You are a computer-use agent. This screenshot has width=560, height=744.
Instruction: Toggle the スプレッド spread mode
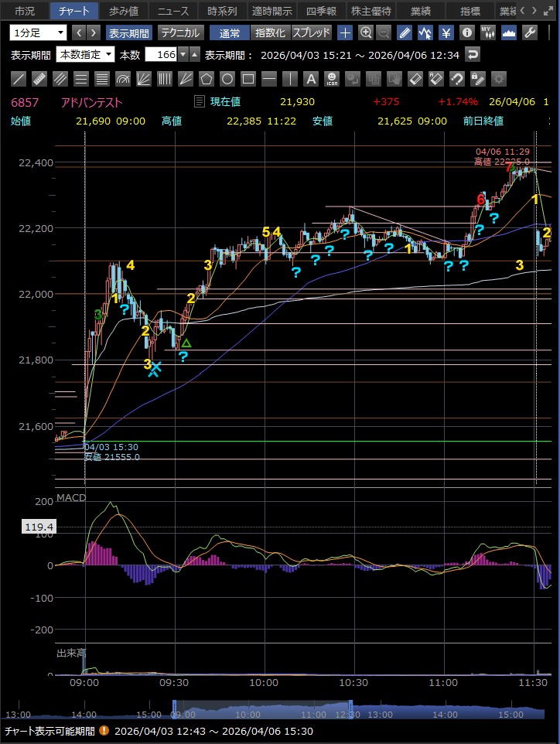[311, 32]
